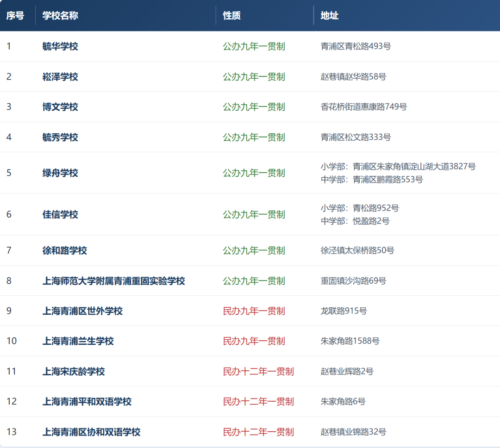Select 上海青浦区协和双语学校
This screenshot has width=500, height=448.
pyautogui.click(x=91, y=432)
